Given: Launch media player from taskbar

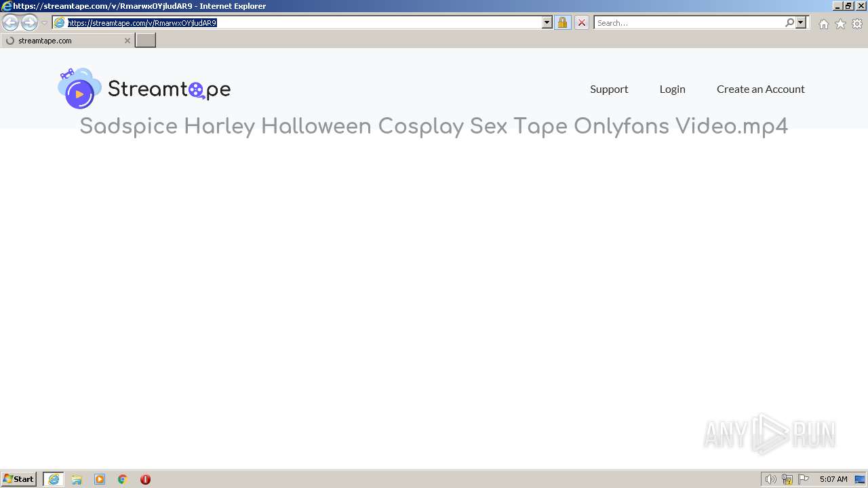Looking at the screenshot, I should click(x=100, y=479).
